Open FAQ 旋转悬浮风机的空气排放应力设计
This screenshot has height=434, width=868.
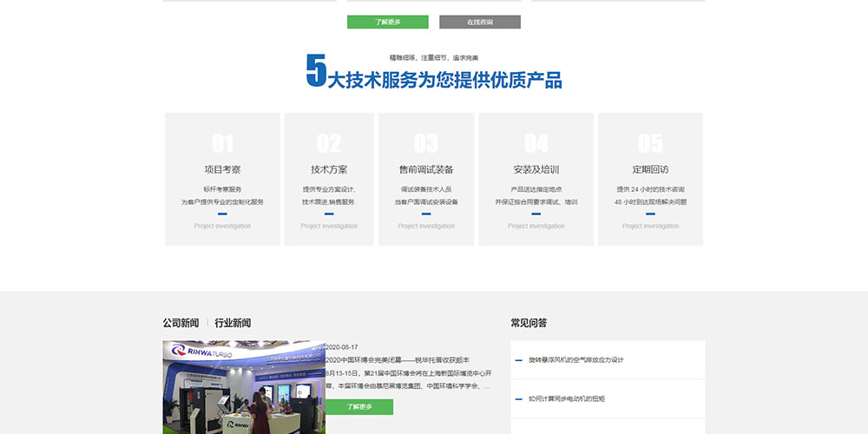click(x=575, y=359)
